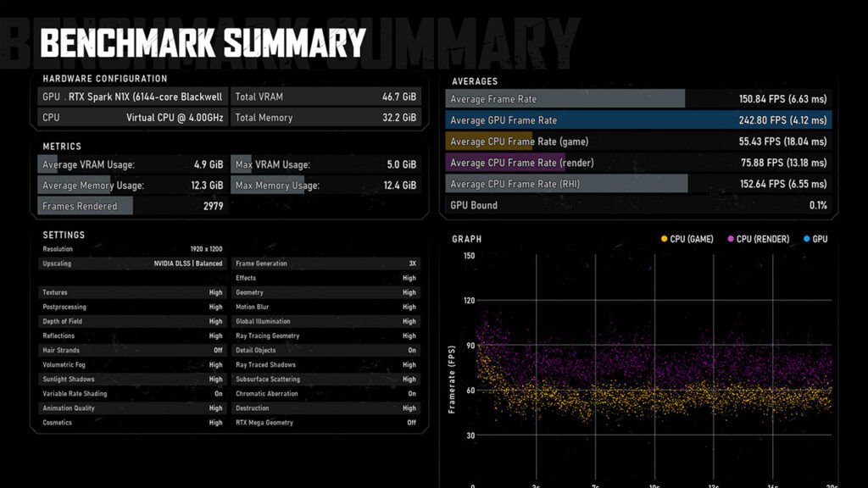Click the Averages section heading
The image size is (868, 488).
pyautogui.click(x=475, y=81)
